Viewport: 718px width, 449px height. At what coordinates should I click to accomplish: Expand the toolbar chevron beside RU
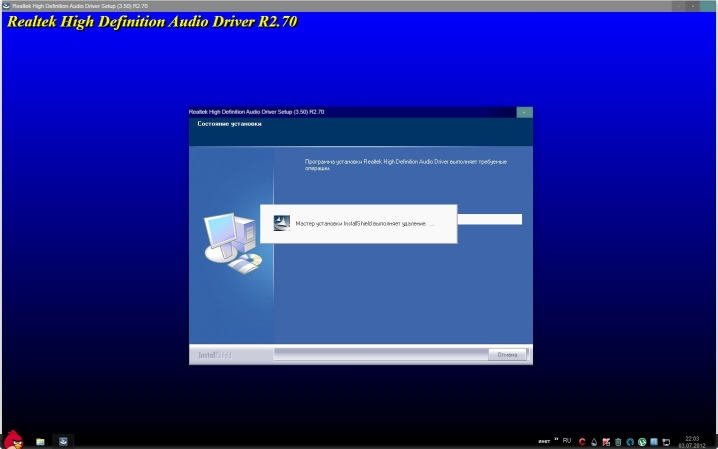tap(556, 440)
